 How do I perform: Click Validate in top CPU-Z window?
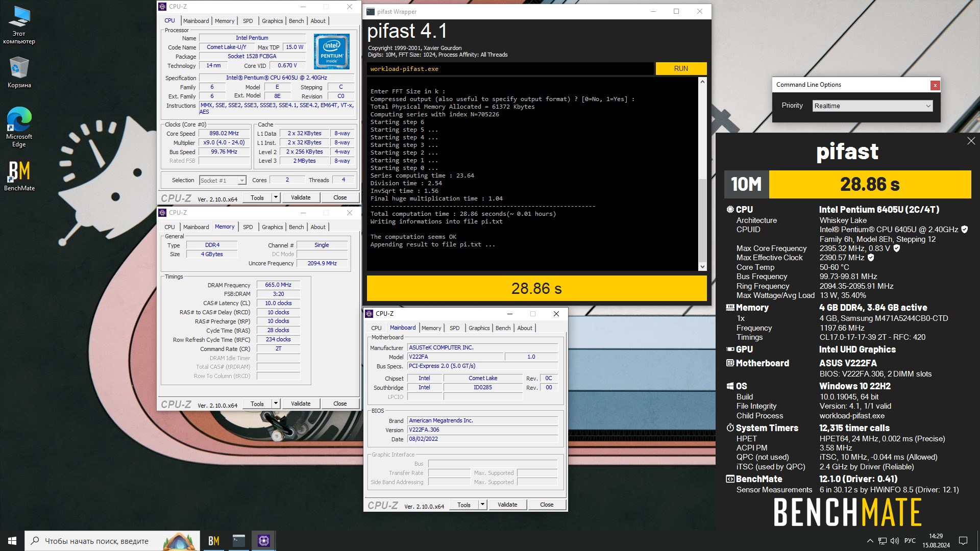301,197
